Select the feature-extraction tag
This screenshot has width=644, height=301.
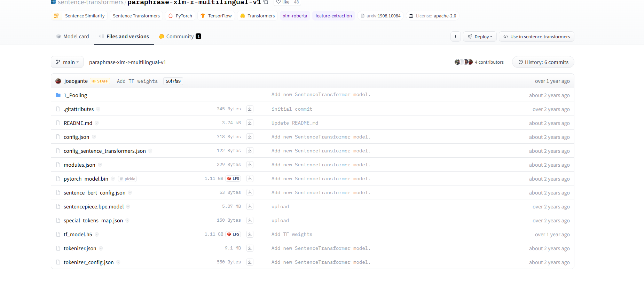point(333,16)
